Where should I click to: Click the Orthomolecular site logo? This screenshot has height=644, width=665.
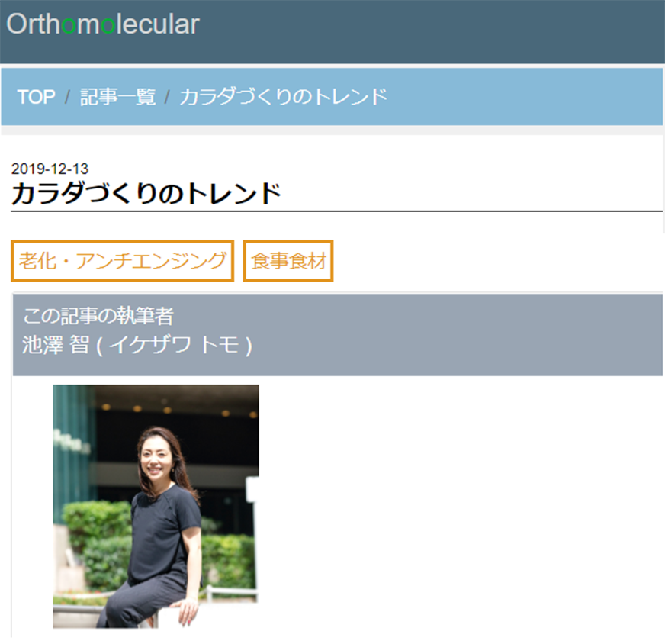[102, 24]
